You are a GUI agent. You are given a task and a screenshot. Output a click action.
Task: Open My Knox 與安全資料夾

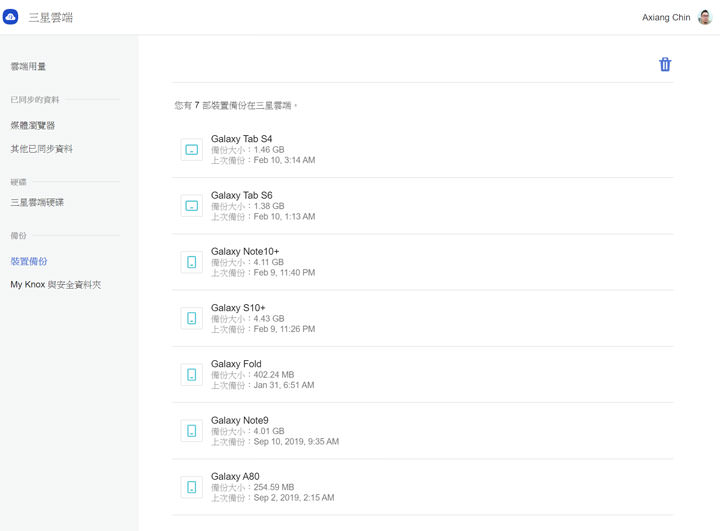pos(55,285)
